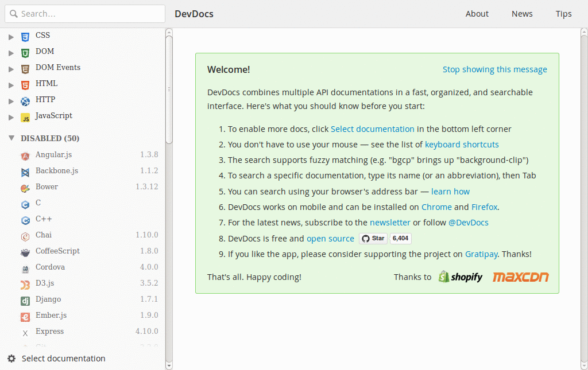
Task: Click the Ember.js icon
Action: click(25, 317)
